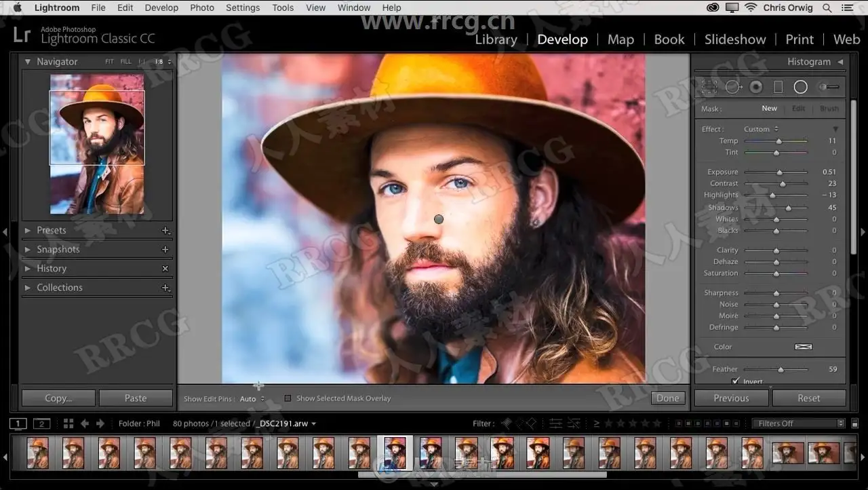Click the Reset button

click(x=809, y=398)
